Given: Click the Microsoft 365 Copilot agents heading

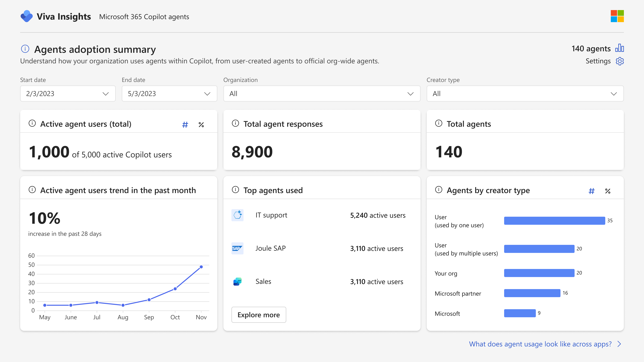Looking at the screenshot, I should tap(144, 17).
